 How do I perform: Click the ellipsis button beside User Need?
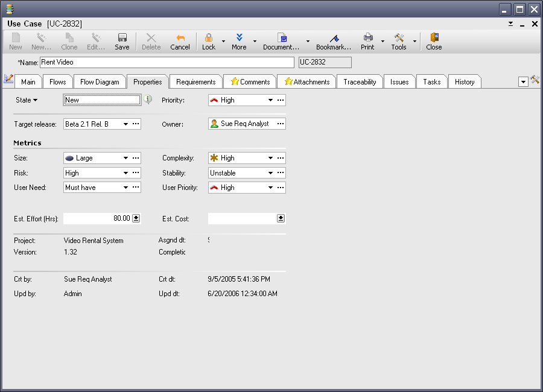point(136,188)
